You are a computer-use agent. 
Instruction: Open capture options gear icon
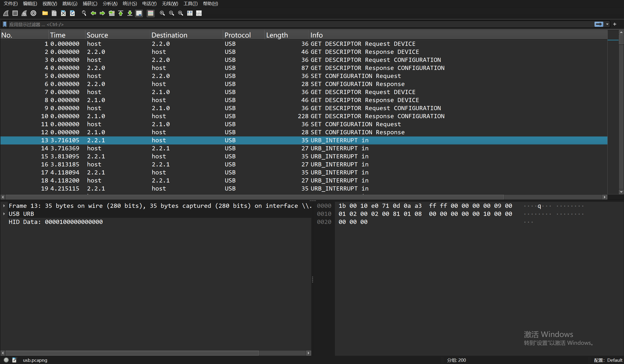(33, 13)
